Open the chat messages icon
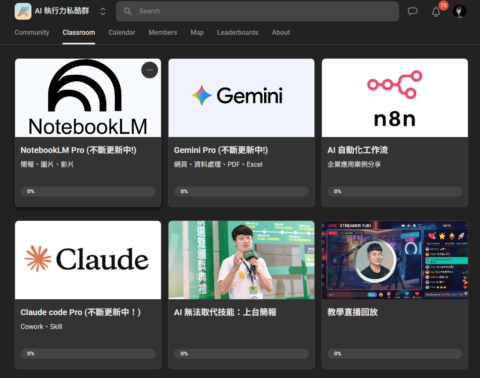The image size is (480, 378). (412, 11)
